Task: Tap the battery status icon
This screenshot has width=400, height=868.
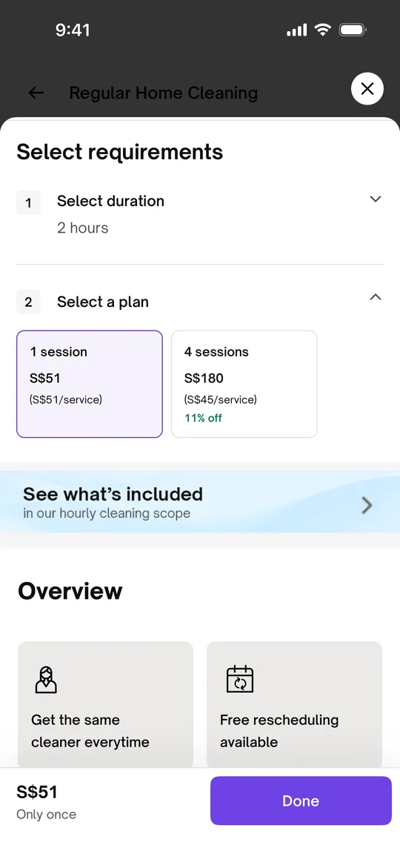Action: point(353,30)
